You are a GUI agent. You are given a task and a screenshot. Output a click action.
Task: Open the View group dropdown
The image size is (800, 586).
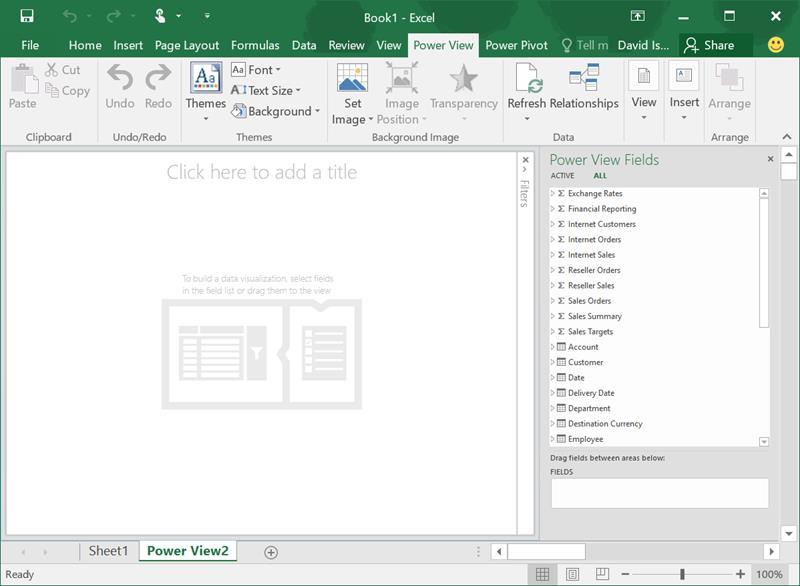[x=644, y=92]
